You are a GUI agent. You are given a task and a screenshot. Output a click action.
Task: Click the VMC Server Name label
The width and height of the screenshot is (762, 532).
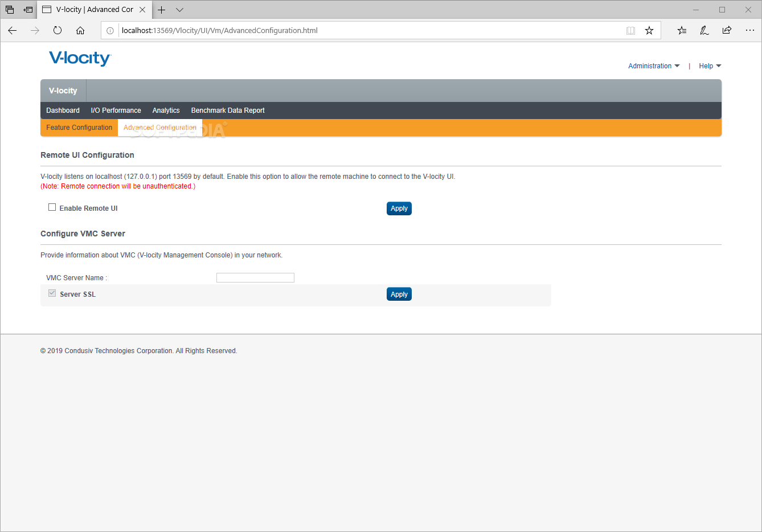tap(76, 278)
